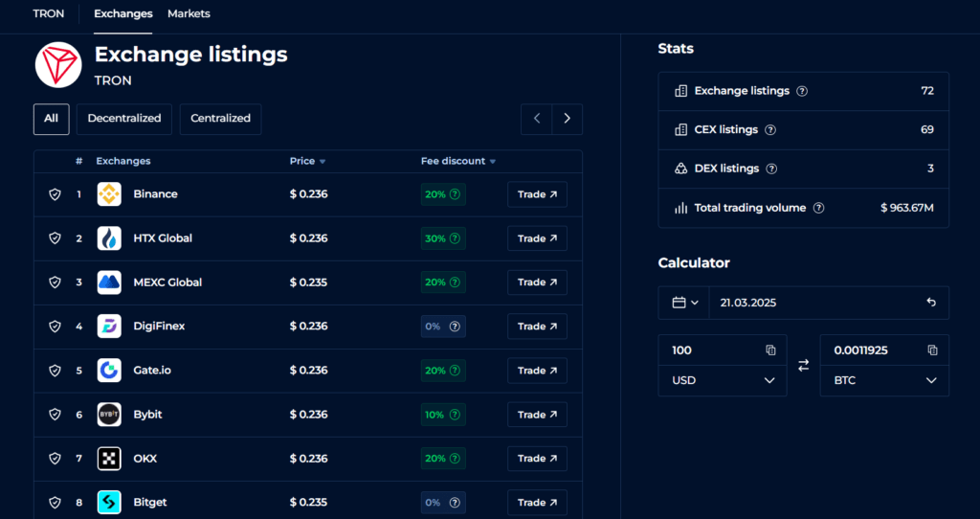Click the amount input showing 100
Viewport: 980px width, 519px height.
pos(723,350)
